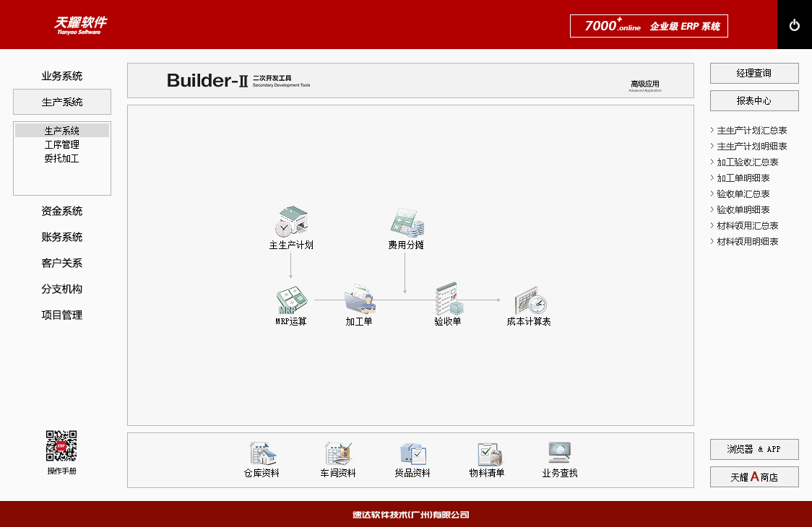Select 工序管理 in the submenu list
Viewport: 812px width, 527px height.
pos(62,144)
